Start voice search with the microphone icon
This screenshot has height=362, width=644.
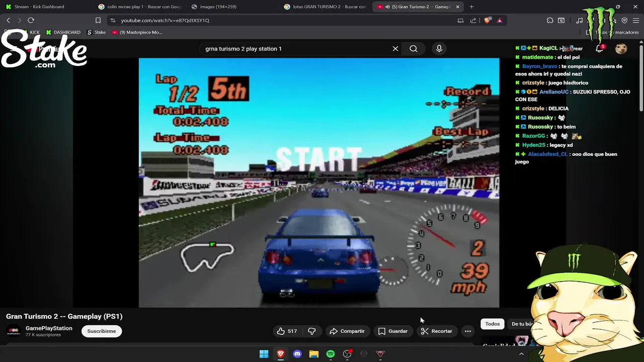(439, 49)
